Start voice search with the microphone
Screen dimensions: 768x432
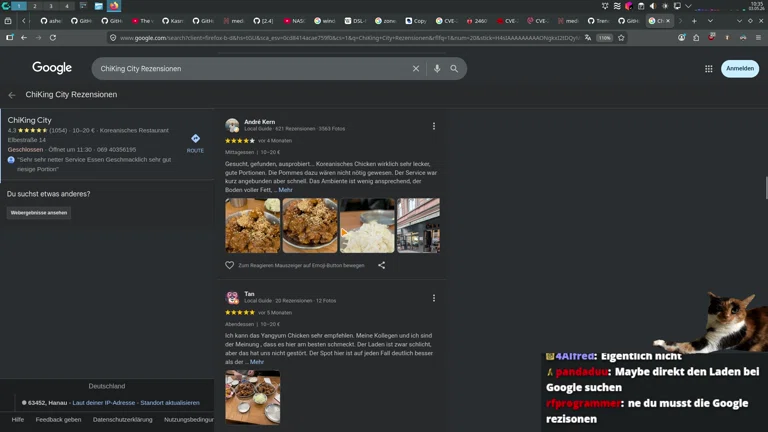(x=437, y=69)
